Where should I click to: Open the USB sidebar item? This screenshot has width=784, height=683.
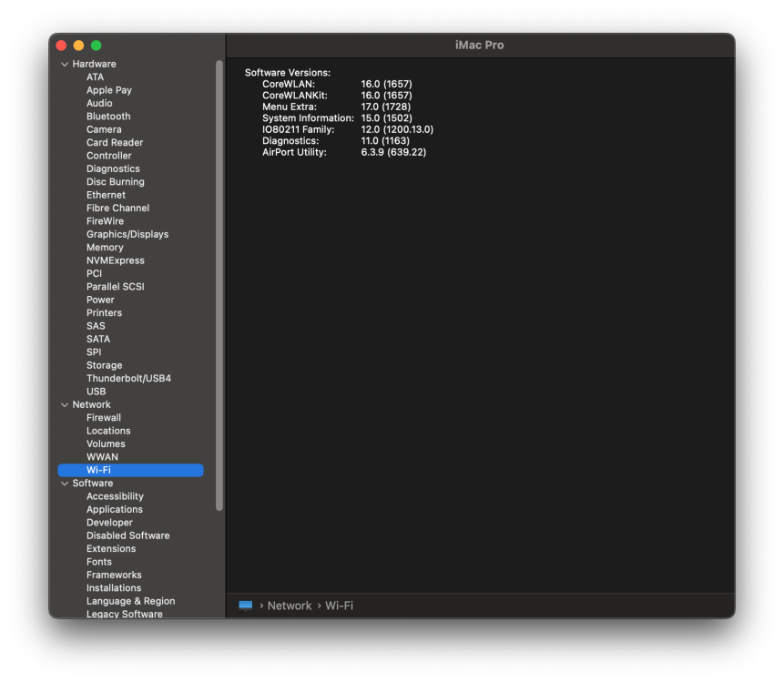(x=96, y=392)
